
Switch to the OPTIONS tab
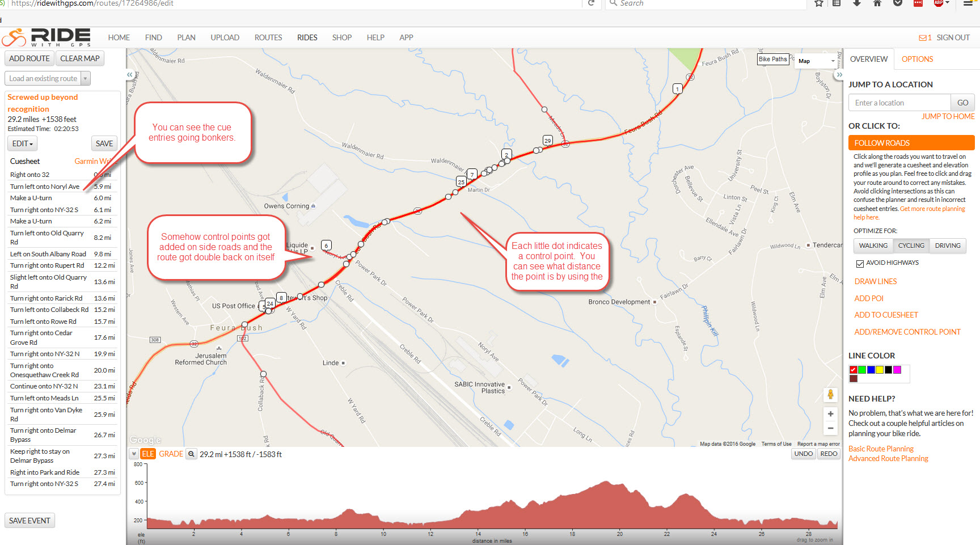coord(917,59)
